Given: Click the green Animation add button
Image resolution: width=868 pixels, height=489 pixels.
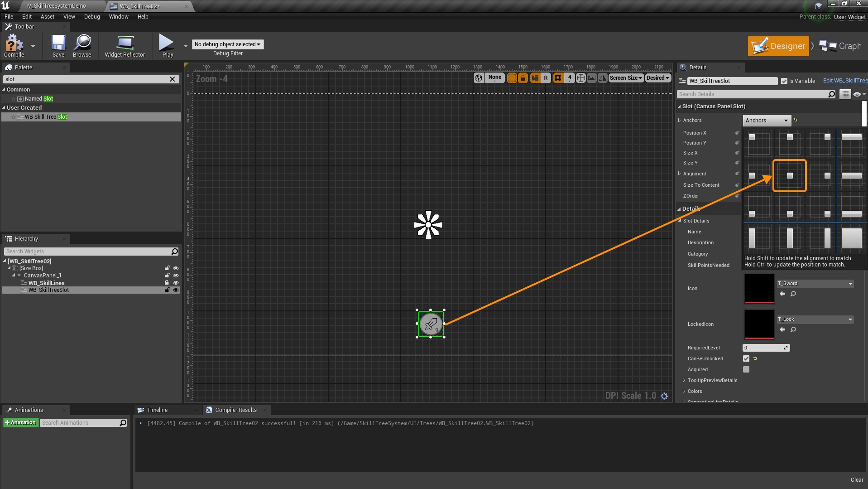Looking at the screenshot, I should click(21, 423).
